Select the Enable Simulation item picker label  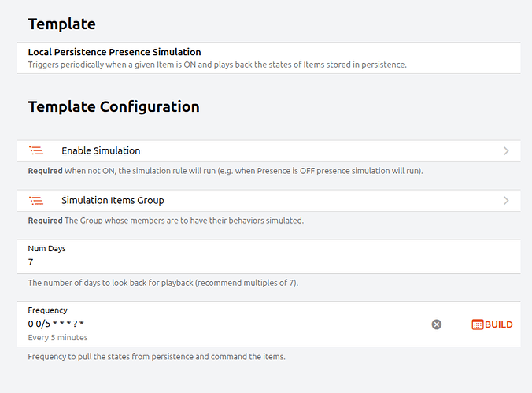[101, 150]
